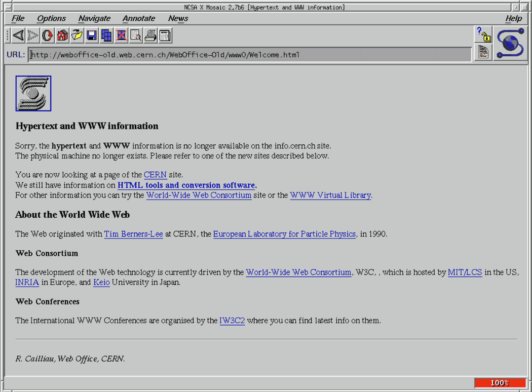Close this browser window

click(x=120, y=35)
